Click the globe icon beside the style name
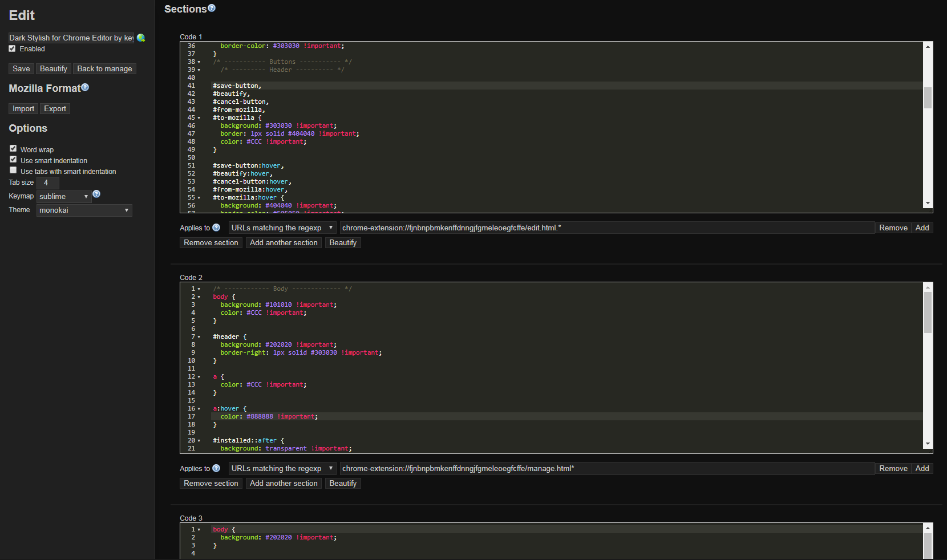947x560 pixels. [x=140, y=37]
